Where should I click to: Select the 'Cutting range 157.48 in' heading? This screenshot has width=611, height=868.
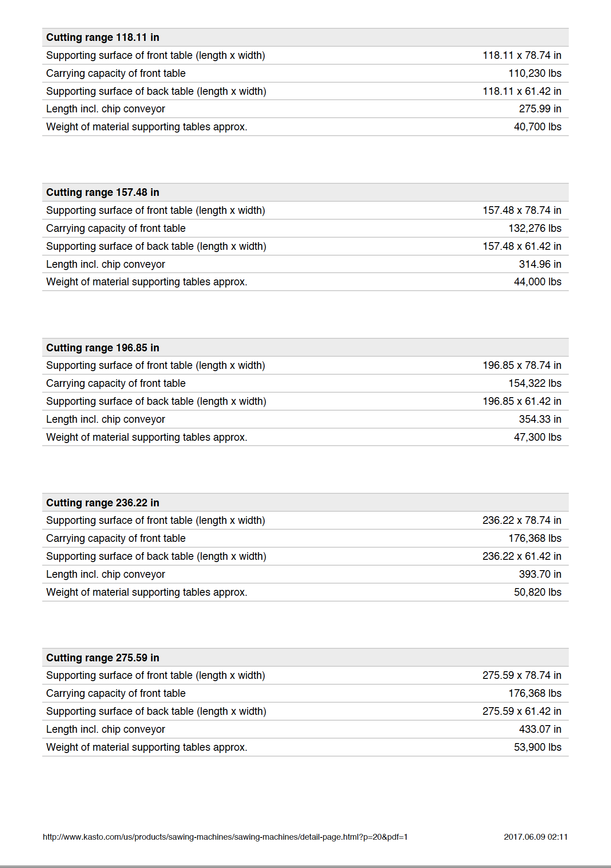103,192
